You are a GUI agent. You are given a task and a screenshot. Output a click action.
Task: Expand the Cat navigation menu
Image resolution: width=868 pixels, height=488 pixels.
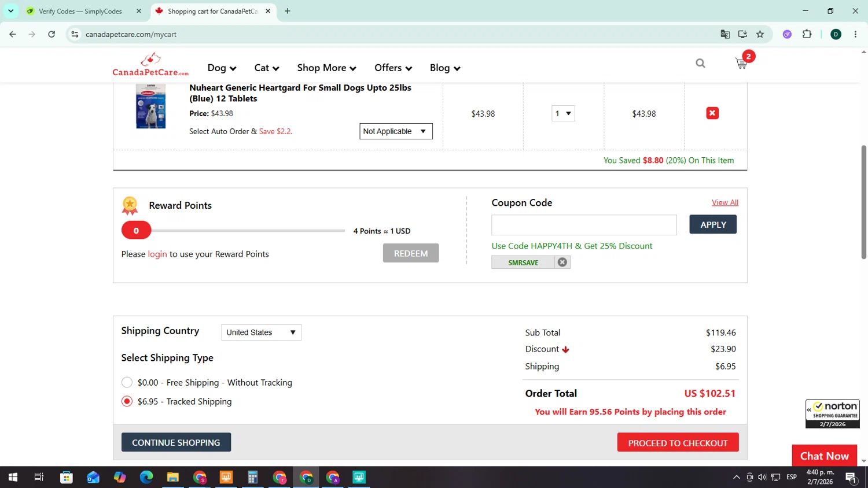(x=267, y=68)
